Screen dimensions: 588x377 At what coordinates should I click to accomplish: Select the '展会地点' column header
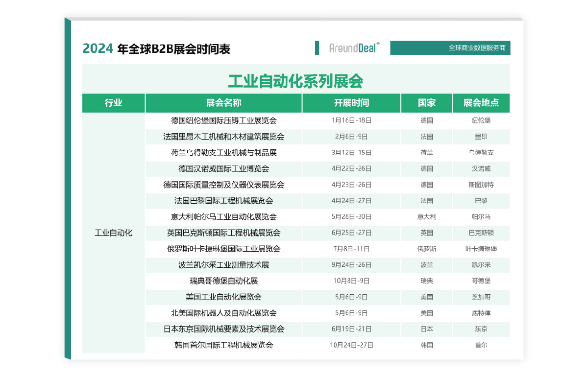tap(481, 103)
